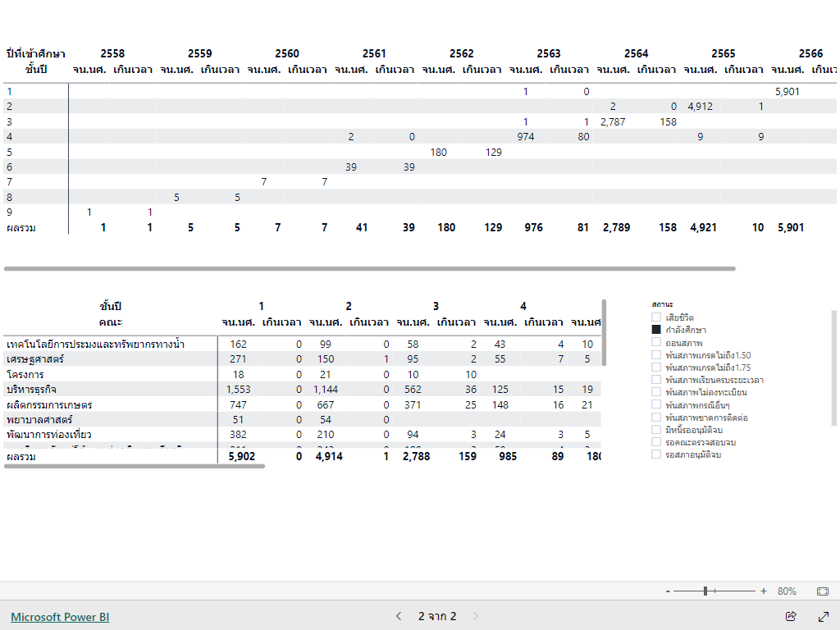This screenshot has width=840, height=630.
Task: Zoom out with the minus button
Action: 668,591
